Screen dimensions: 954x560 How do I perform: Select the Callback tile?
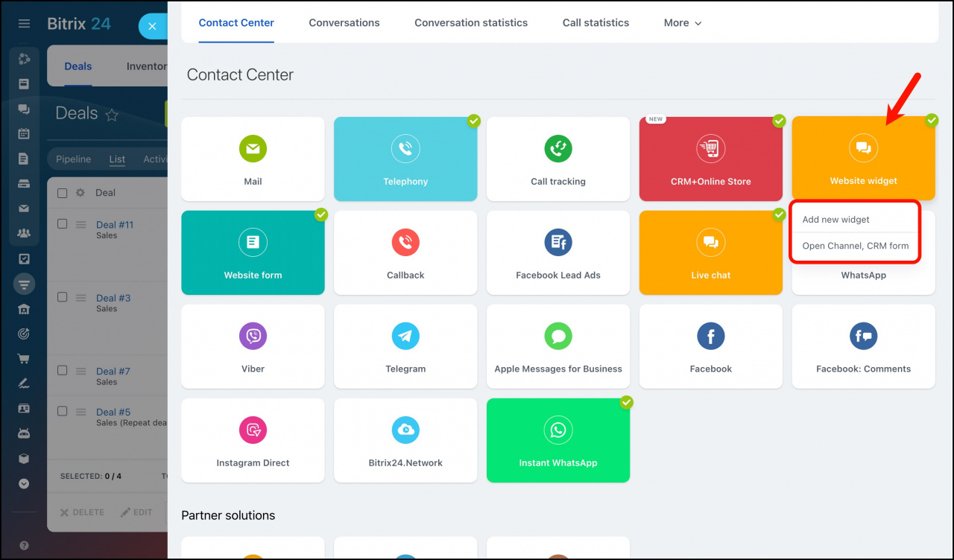coord(405,252)
